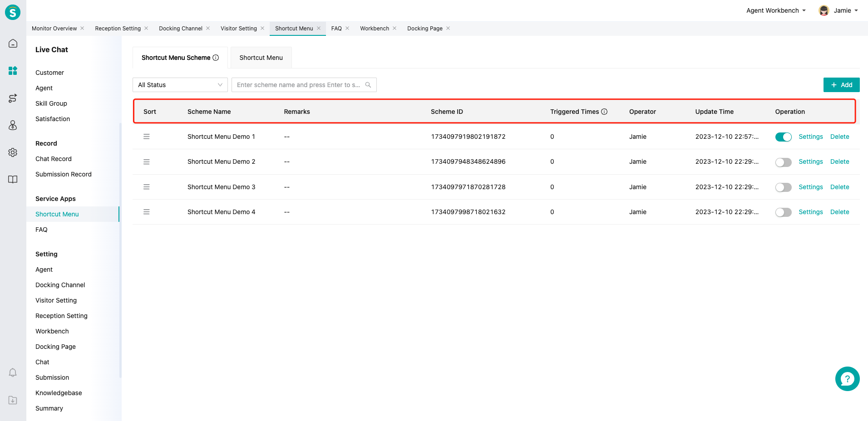Viewport: 868px width, 421px height.
Task: Open the home icon in left rail
Action: click(13, 44)
